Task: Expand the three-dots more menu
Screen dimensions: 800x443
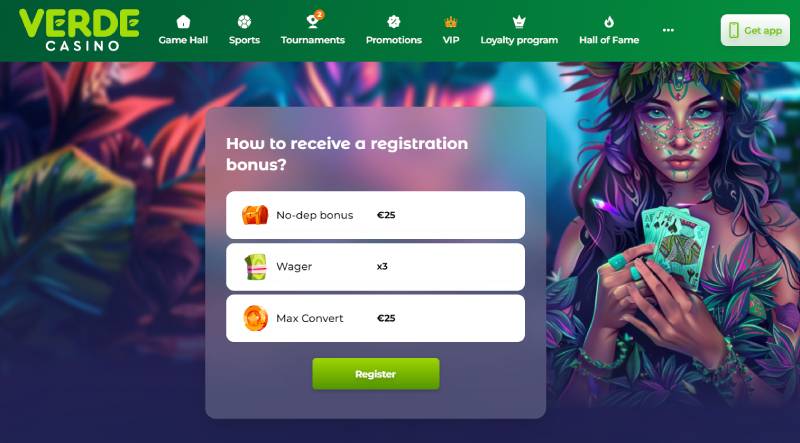Action: 668,30
